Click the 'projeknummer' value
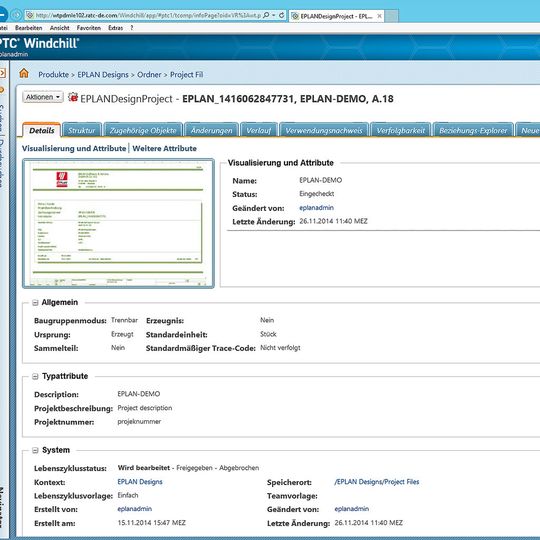 coord(139,422)
